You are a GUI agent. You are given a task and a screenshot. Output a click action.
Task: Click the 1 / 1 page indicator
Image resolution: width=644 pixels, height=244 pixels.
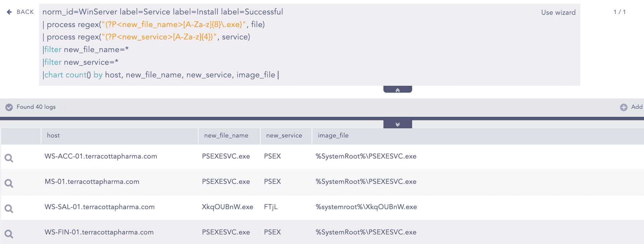coord(620,12)
